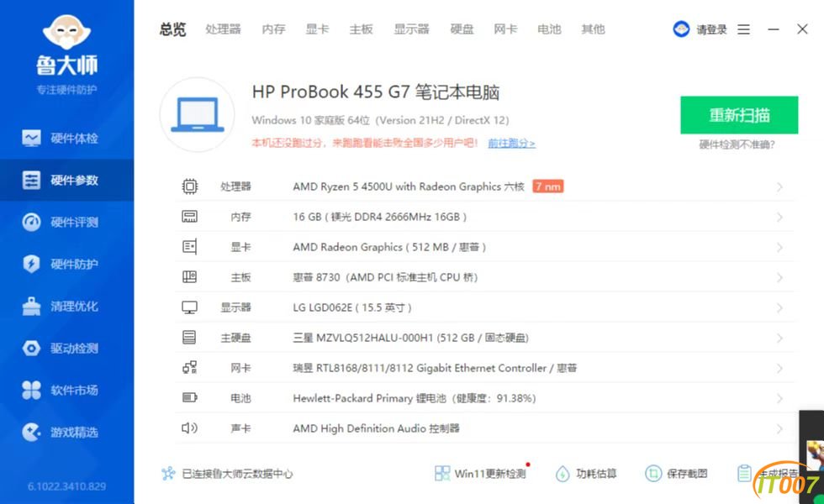Image resolution: width=824 pixels, height=504 pixels.
Task: Click the battery icon
Action: click(x=190, y=397)
